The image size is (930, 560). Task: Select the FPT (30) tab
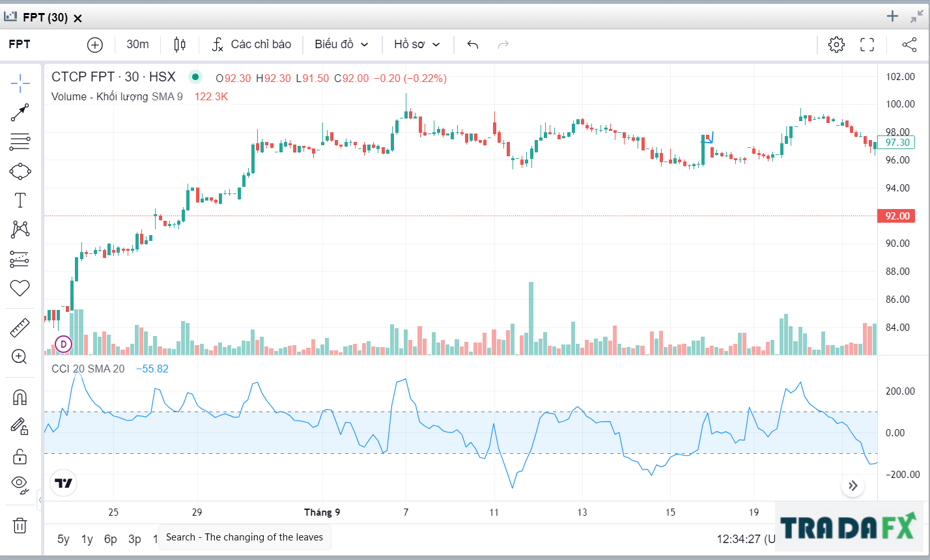point(44,18)
